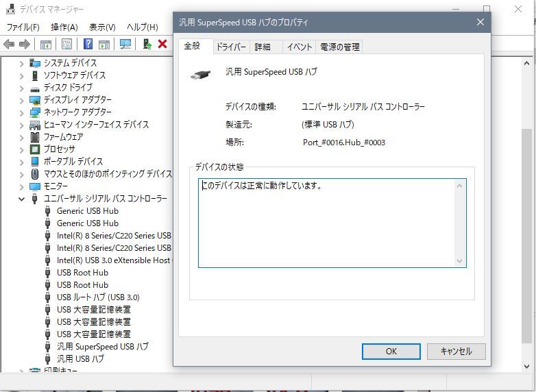This screenshot has width=536, height=392.
Task: Click Device Manager scrollbar down arrow
Action: coord(527,367)
